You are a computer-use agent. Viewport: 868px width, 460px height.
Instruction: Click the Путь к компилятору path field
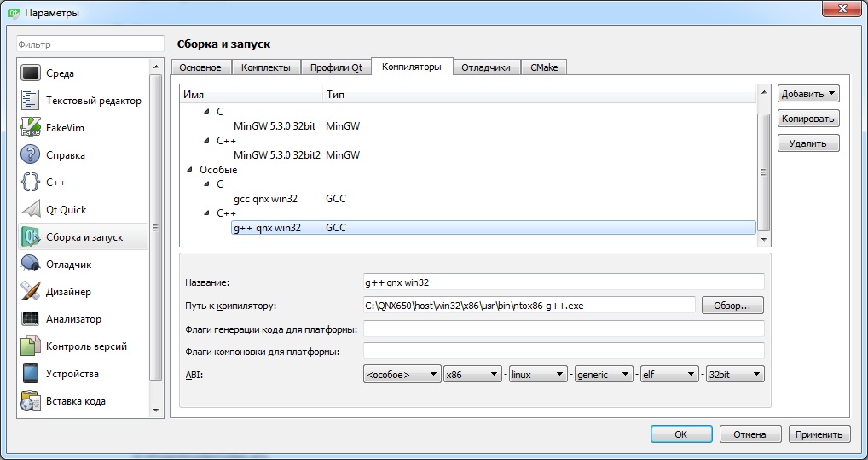click(x=529, y=305)
